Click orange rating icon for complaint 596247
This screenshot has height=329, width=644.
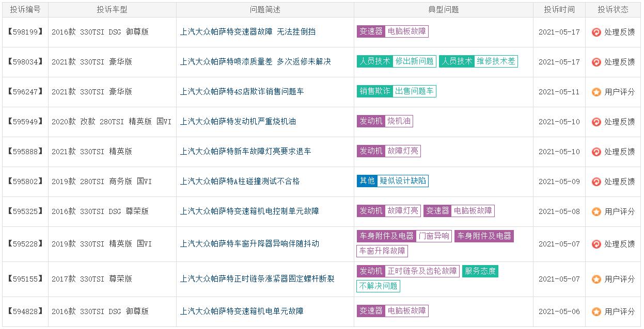596,92
